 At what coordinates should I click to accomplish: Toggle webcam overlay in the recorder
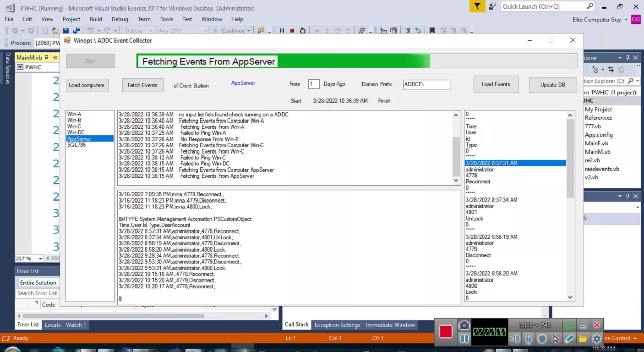[542, 339]
